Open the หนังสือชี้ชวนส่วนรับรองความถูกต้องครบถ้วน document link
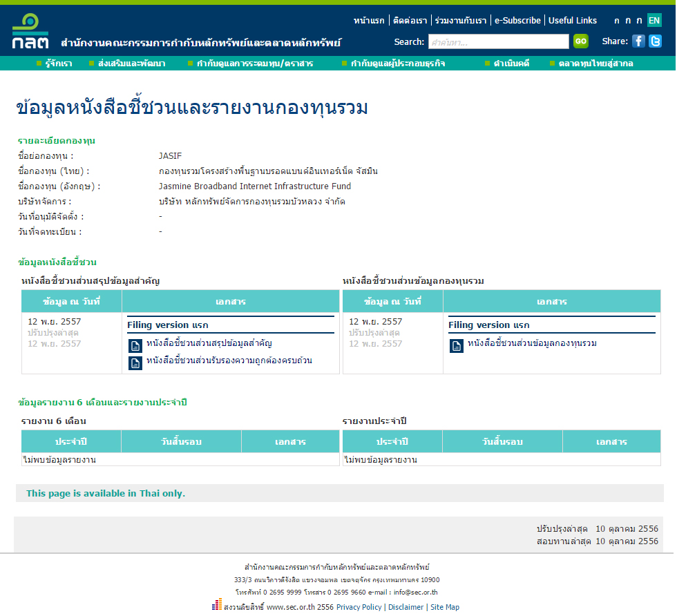This screenshot has height=616, width=677. pyautogui.click(x=229, y=360)
